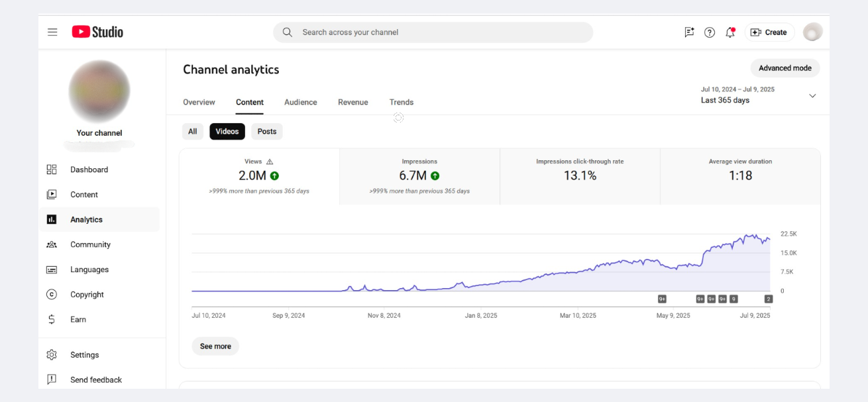The height and width of the screenshot is (402, 868).
Task: Open the Audience tab
Action: pyautogui.click(x=301, y=102)
